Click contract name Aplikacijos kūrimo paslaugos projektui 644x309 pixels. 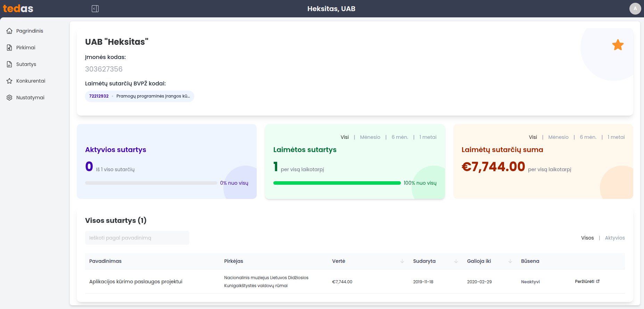(x=136, y=282)
